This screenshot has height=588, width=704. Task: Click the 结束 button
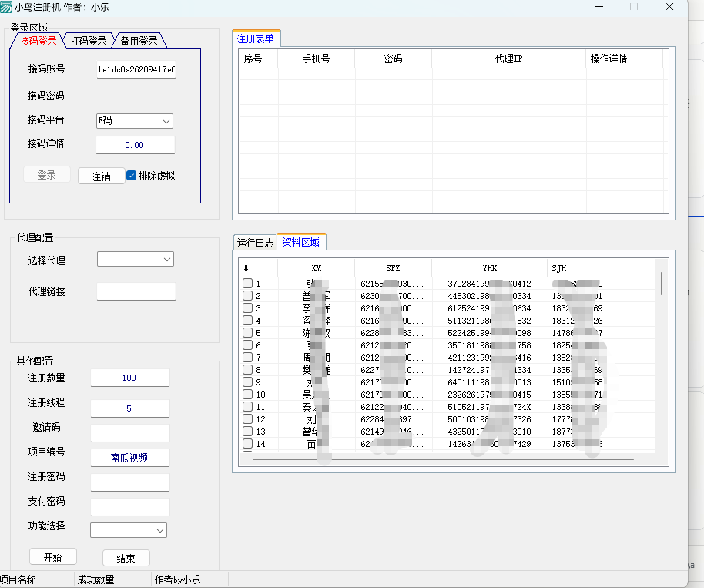[x=126, y=558]
